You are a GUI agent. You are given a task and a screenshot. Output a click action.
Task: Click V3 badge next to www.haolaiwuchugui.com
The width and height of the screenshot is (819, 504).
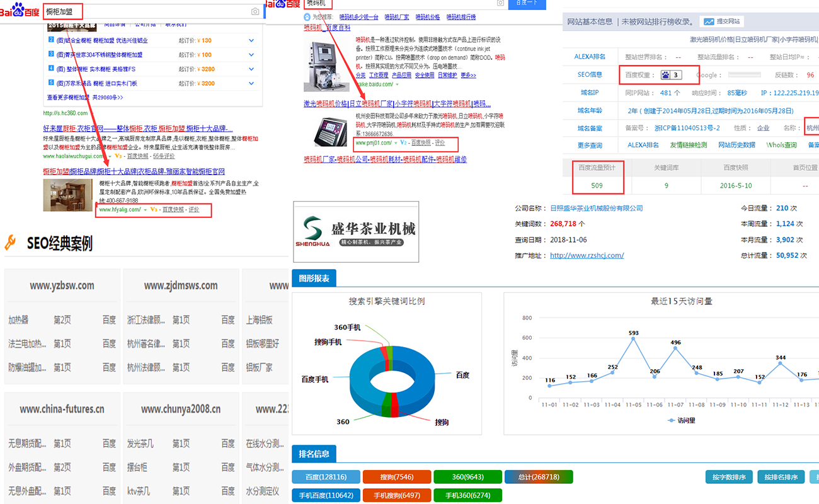(x=118, y=156)
